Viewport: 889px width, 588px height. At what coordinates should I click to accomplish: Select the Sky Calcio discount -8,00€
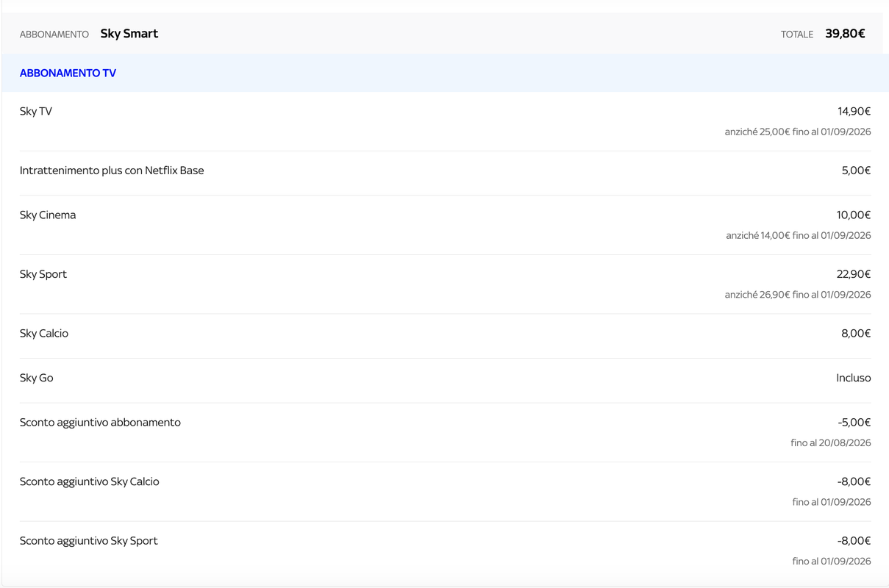pos(854,482)
